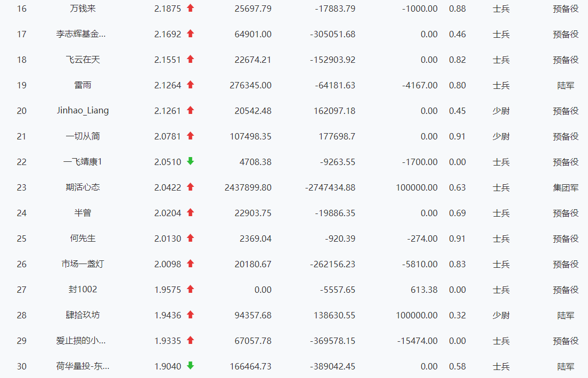This screenshot has width=588, height=378.
Task: Click green down arrow in row 30
Action: coord(190,366)
